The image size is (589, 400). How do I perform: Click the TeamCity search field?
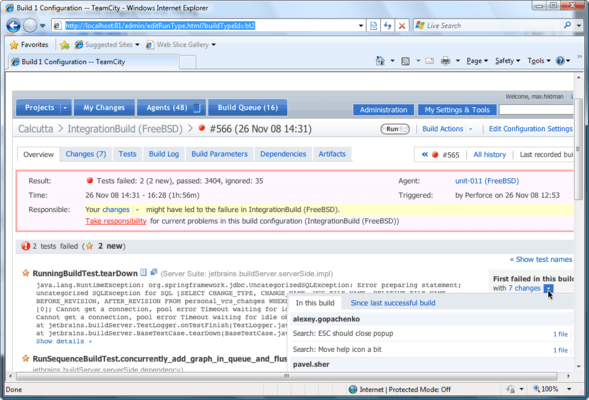[x=536, y=110]
